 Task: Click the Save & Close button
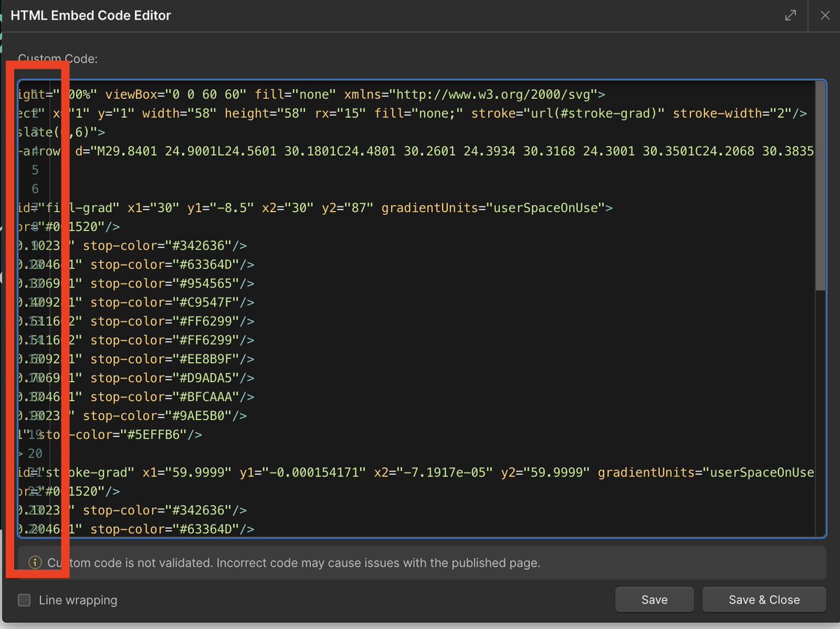click(x=764, y=600)
